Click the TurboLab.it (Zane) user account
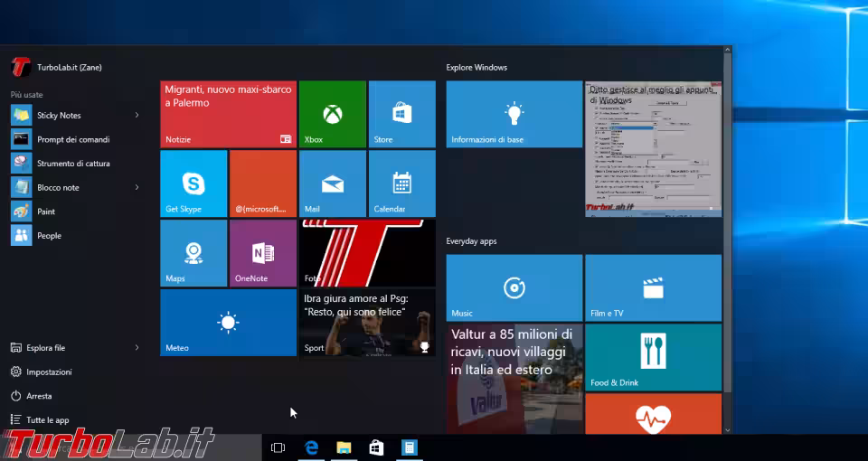The image size is (868, 461). (x=56, y=67)
